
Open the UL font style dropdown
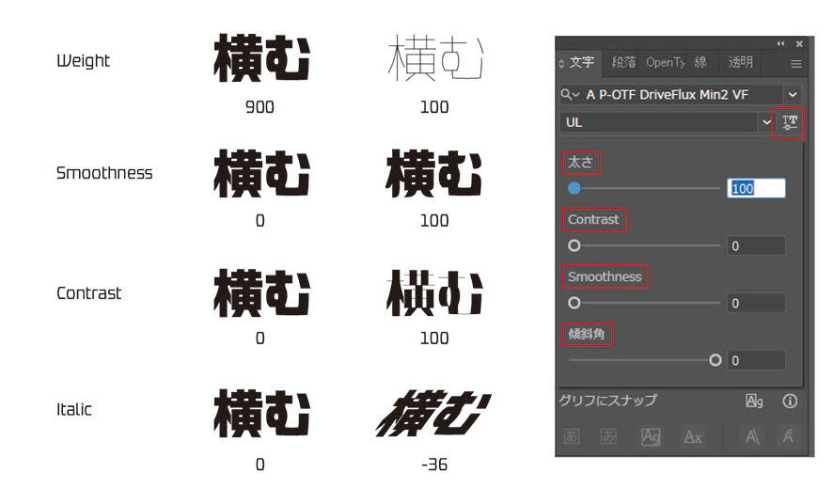(765, 122)
